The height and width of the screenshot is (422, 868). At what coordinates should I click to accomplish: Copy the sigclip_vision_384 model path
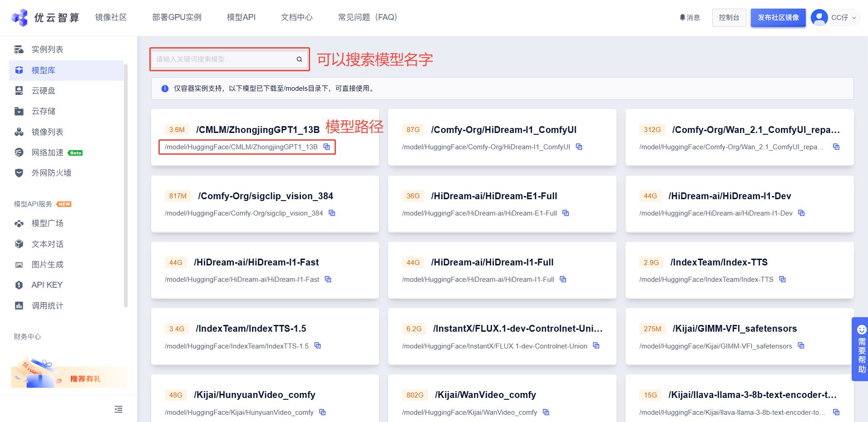point(332,213)
